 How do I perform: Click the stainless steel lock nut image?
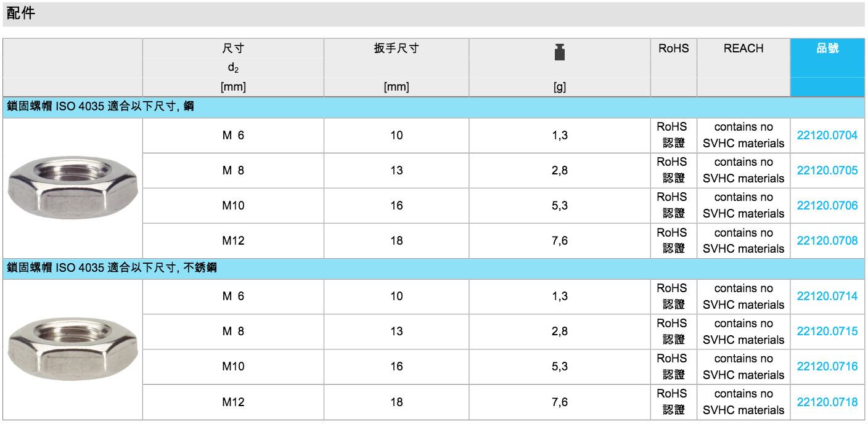[72, 349]
